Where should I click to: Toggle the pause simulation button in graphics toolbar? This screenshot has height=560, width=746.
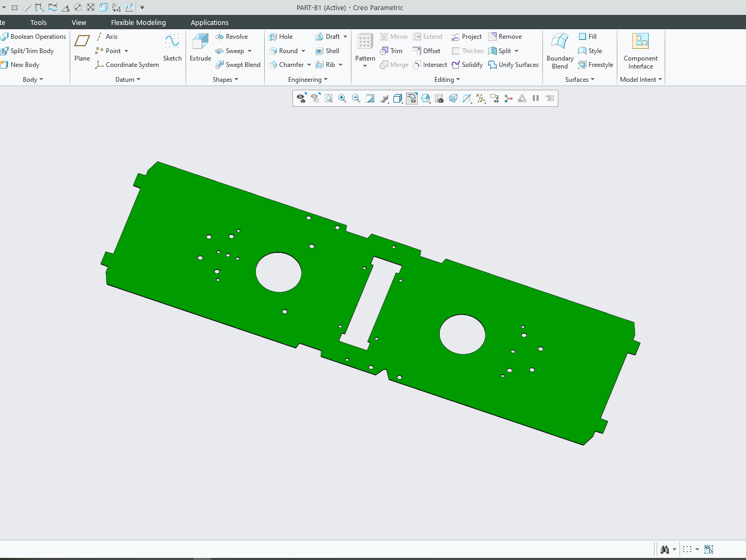point(536,98)
